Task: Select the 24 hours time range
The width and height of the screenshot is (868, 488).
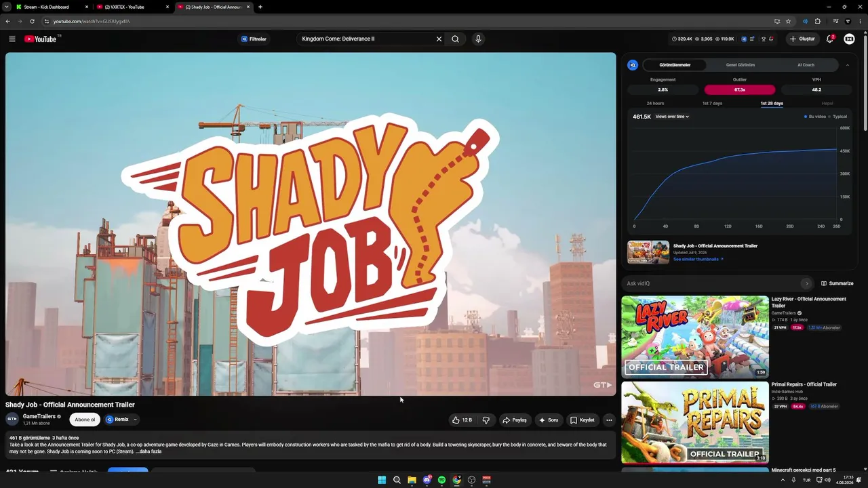Action: point(655,104)
